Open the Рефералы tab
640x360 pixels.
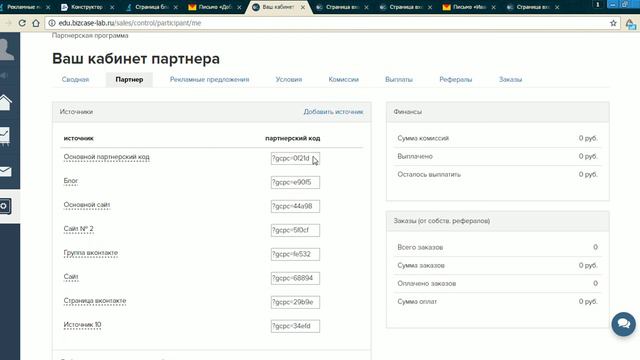(x=456, y=80)
